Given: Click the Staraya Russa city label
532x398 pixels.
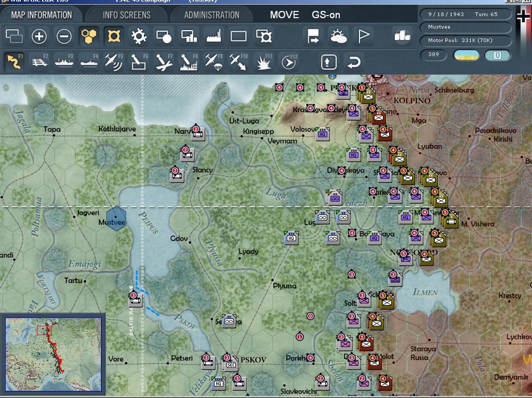Looking at the screenshot, I should [422, 353].
